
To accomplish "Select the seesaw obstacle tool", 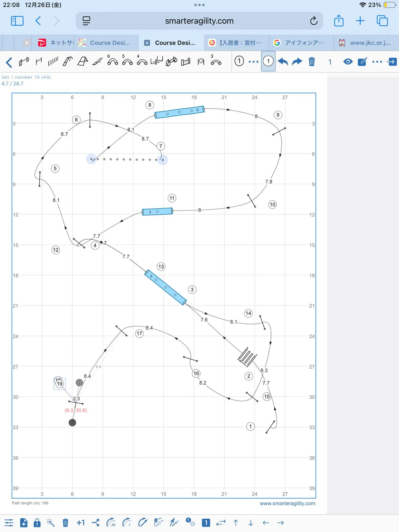I will click(x=97, y=61).
